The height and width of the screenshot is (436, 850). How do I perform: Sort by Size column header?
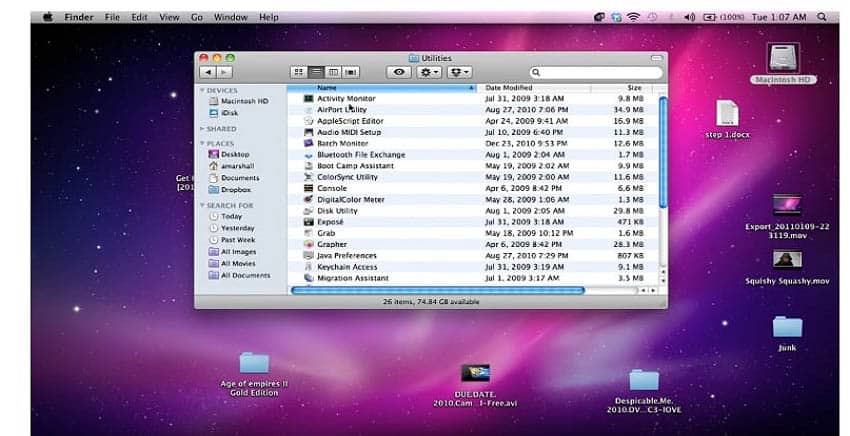pyautogui.click(x=621, y=88)
